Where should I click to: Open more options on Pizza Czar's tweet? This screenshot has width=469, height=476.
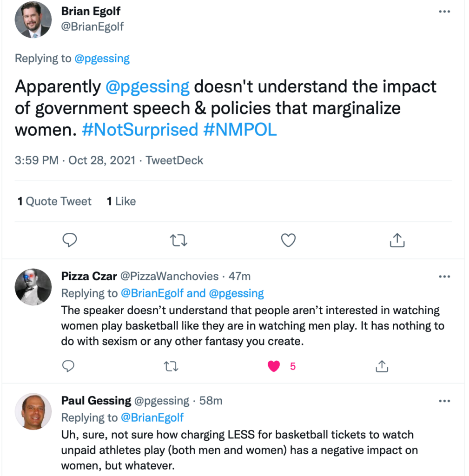click(444, 277)
